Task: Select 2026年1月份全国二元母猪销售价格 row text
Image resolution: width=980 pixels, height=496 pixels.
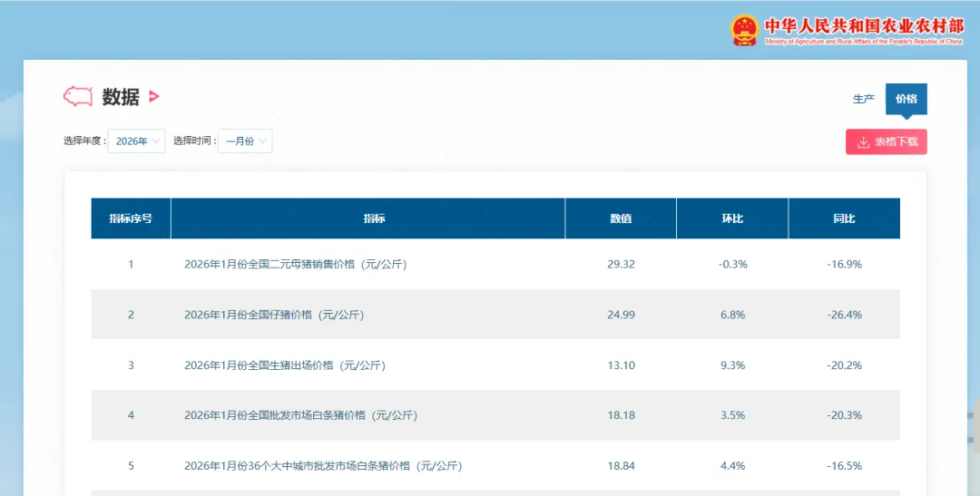Action: tap(296, 264)
